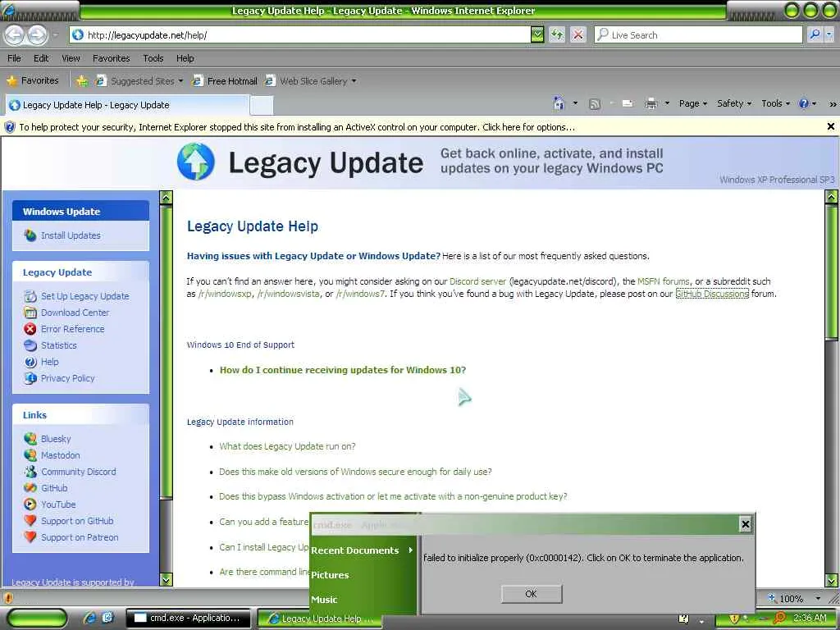840x630 pixels.
Task: Click the Home toolbar icon
Action: [x=559, y=103]
